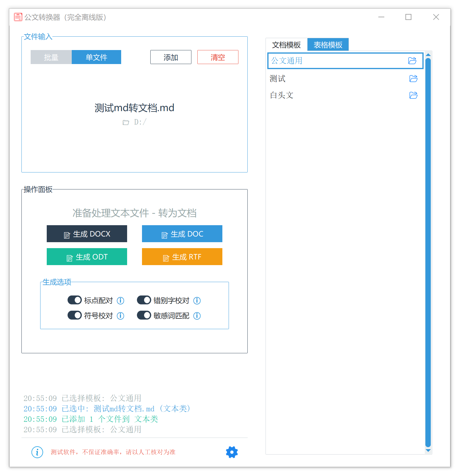This screenshot has height=476, width=462.
Task: Open folder icon beside 白头文 template
Action: tap(413, 95)
